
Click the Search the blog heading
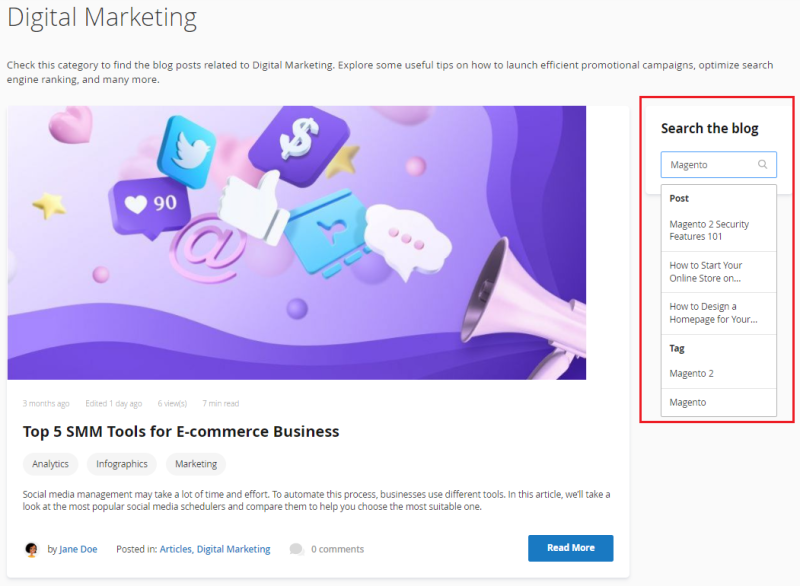[x=710, y=128]
